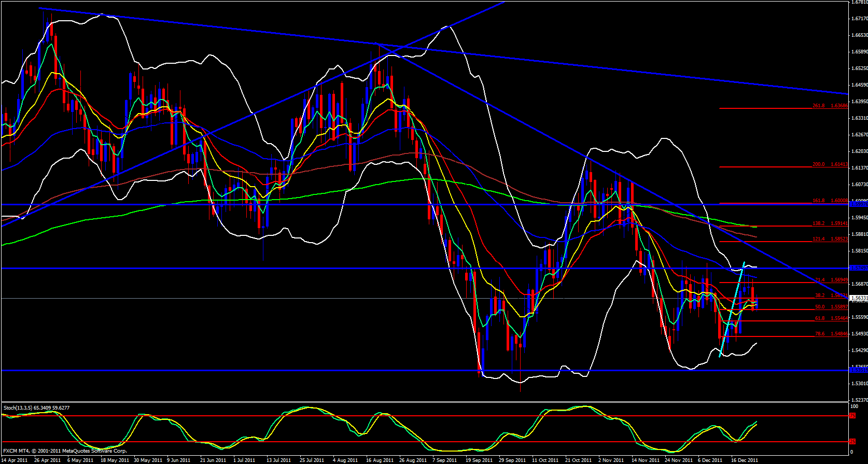The height and width of the screenshot is (464, 868).
Task: Click the 1.58810 price axis label
Action: point(860,234)
